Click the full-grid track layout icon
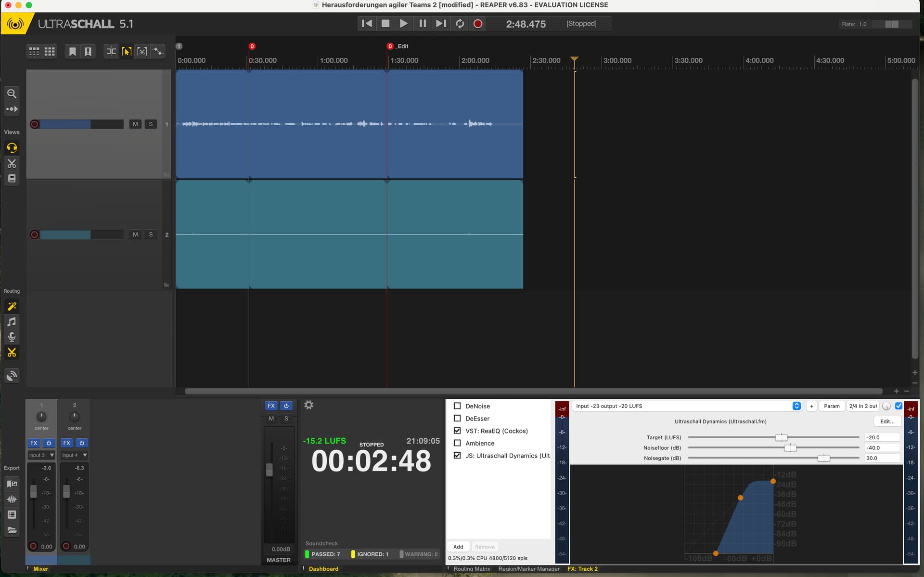 coord(50,51)
